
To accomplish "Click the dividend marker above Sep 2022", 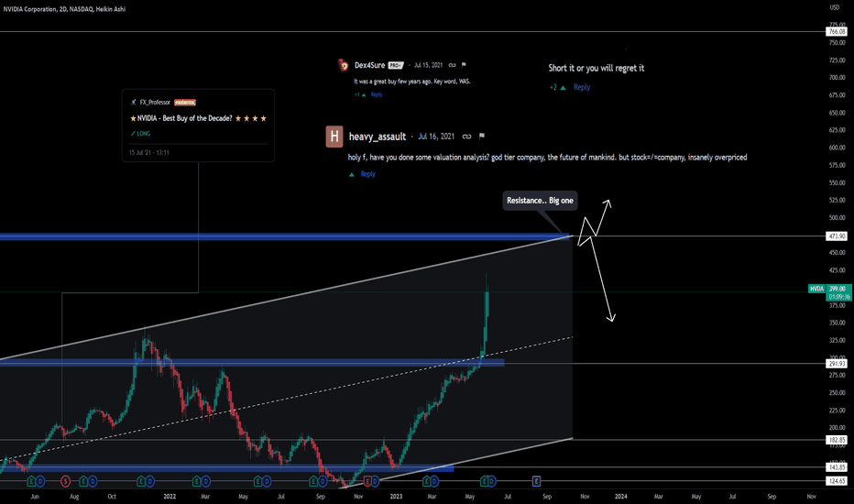I will (322, 481).
